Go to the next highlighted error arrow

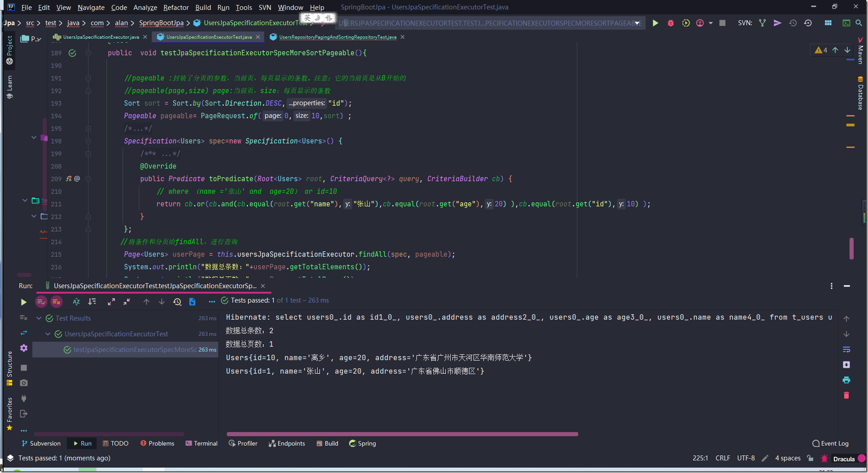(847, 50)
